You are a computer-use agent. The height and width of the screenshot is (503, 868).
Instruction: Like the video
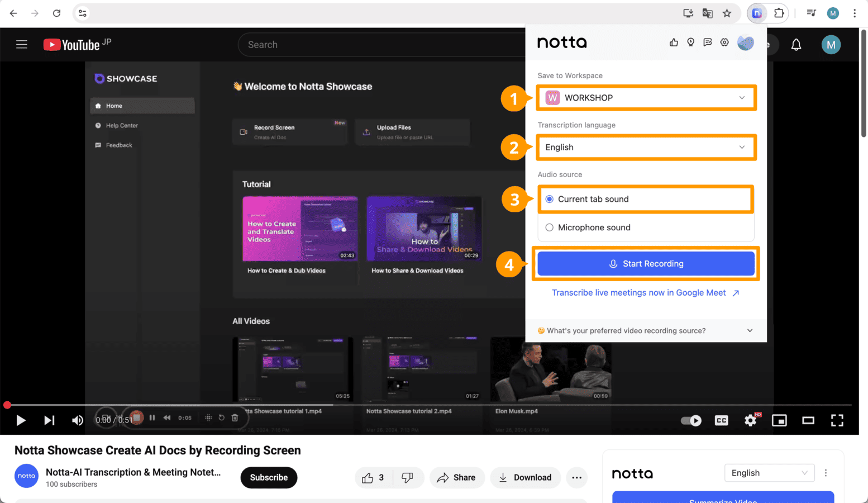[x=374, y=477]
